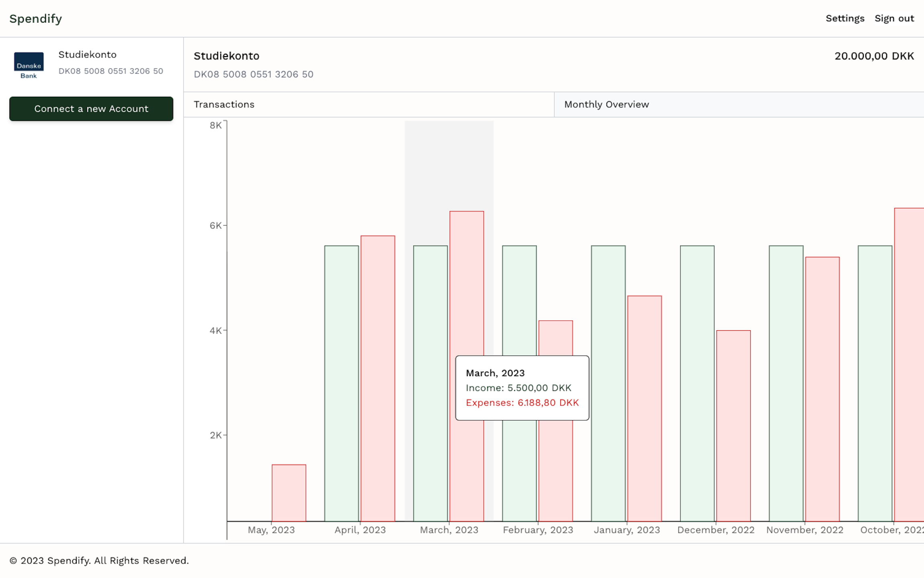
Task: Click the December, 2022 green income bar
Action: pos(697,383)
